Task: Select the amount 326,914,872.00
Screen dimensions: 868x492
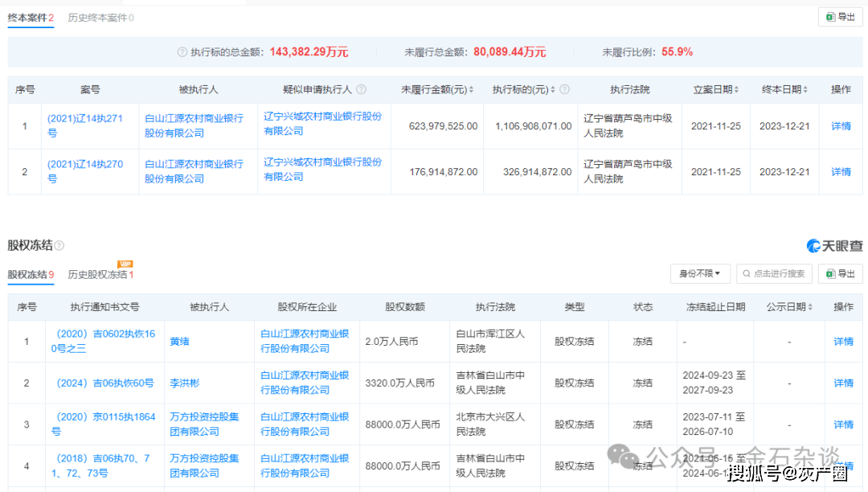Action: (x=537, y=172)
